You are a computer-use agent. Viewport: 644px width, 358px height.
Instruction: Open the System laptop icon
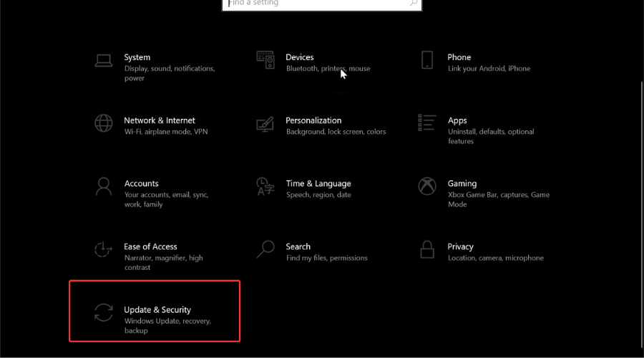104,60
